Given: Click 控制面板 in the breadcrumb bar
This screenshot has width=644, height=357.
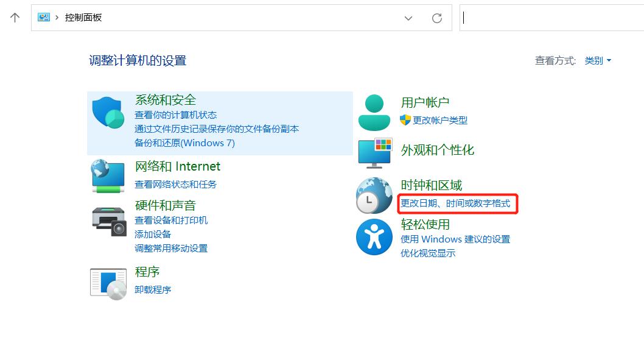Looking at the screenshot, I should click(x=83, y=17).
